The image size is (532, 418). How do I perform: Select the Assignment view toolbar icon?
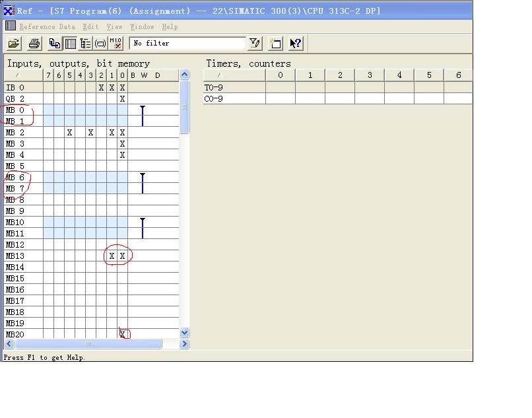[70, 44]
